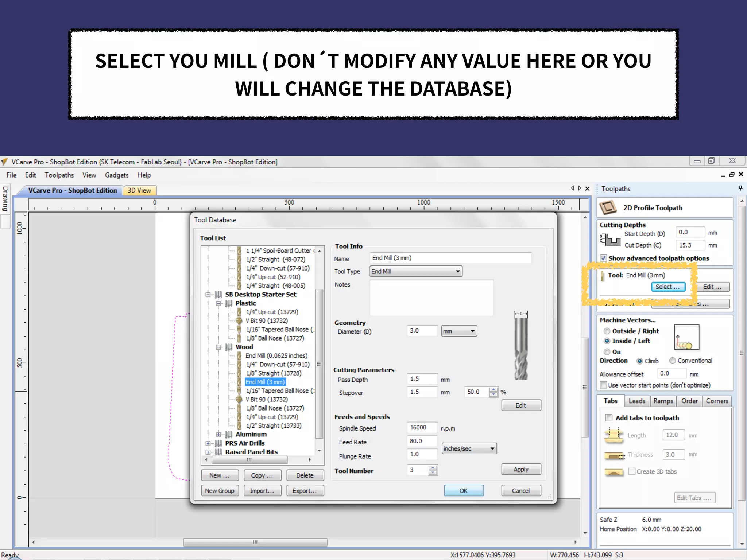The height and width of the screenshot is (560, 747).
Task: Click the cutting depths diagram icon
Action: point(610,239)
